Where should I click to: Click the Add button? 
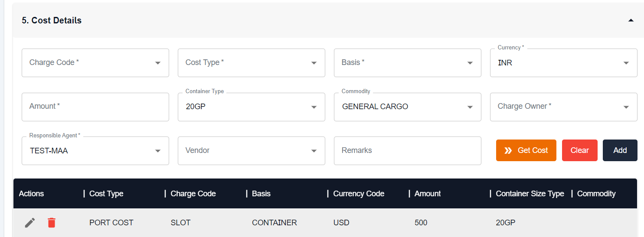(x=620, y=150)
